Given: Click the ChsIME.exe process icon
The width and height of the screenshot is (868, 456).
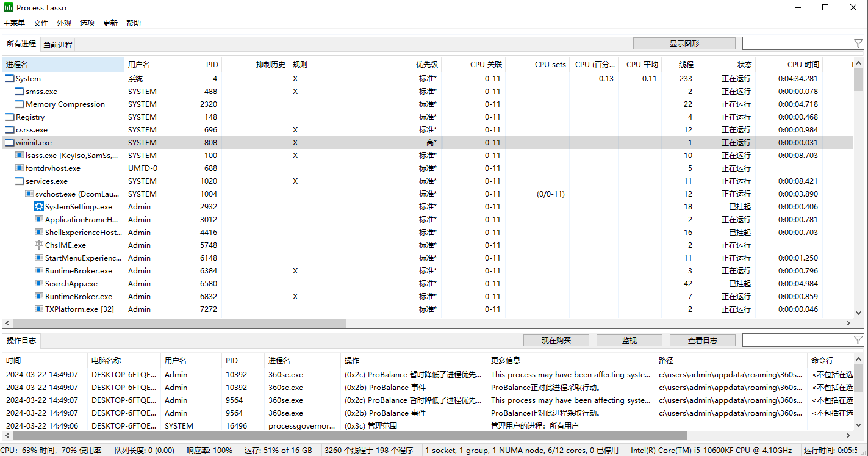Looking at the screenshot, I should (39, 245).
